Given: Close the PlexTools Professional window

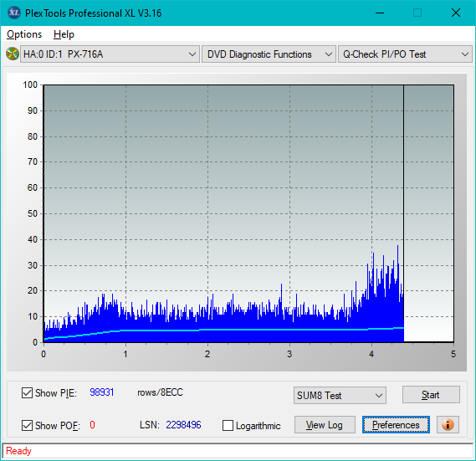Looking at the screenshot, I should click(x=456, y=13).
